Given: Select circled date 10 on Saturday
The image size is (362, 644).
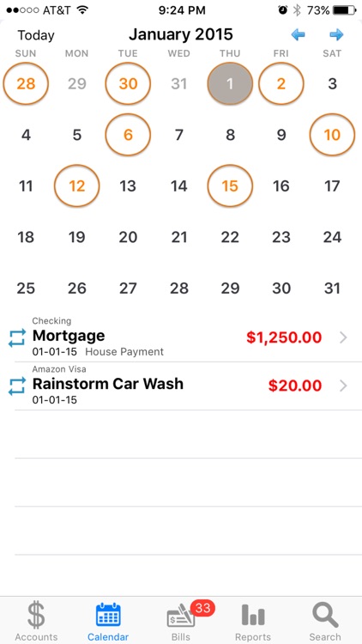Looking at the screenshot, I should [x=332, y=135].
